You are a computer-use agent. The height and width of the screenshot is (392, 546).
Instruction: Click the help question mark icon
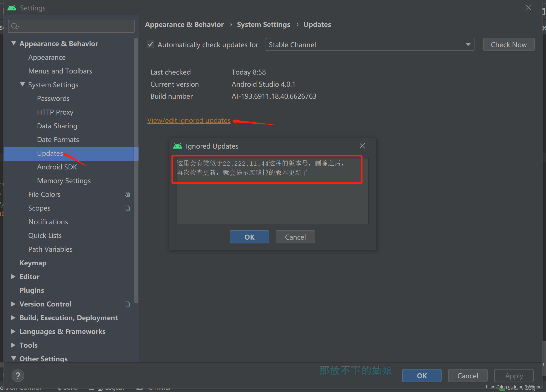pos(18,376)
